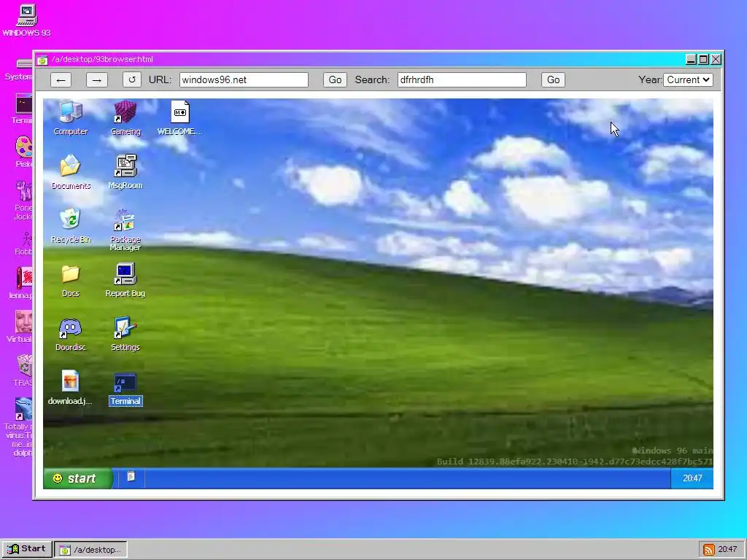Open the Totally not a virus dolphin icon
The height and width of the screenshot is (560, 747).
pos(18,427)
